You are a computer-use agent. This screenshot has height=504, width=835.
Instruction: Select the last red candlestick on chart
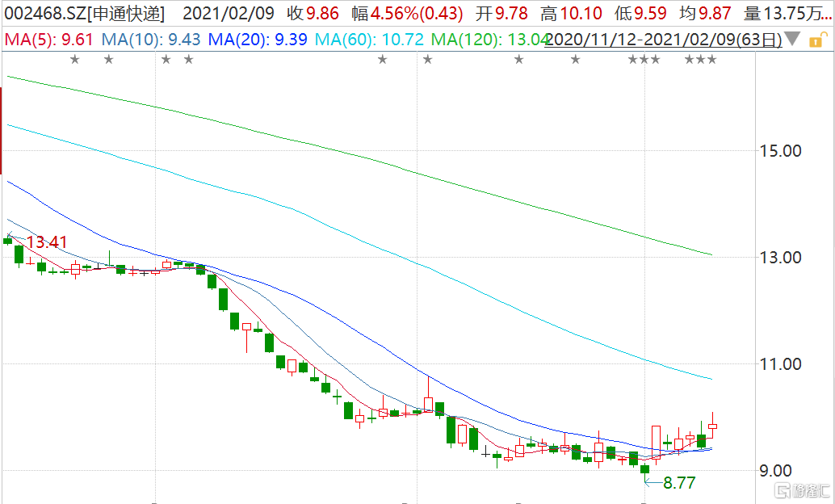(x=712, y=426)
